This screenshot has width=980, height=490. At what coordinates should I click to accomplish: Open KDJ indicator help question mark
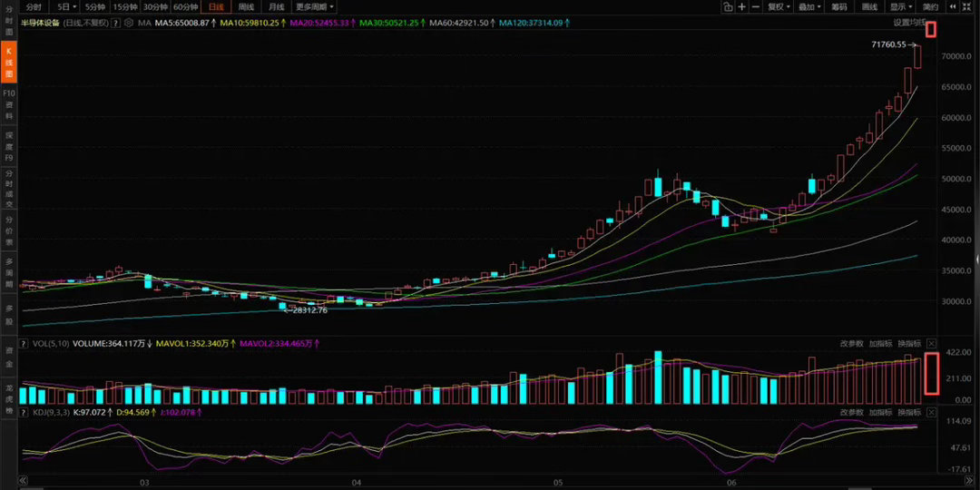tap(24, 413)
